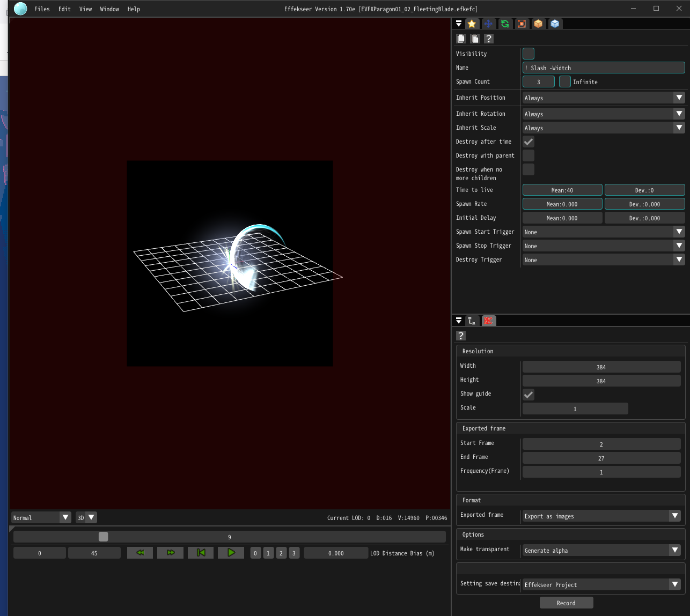Select LOD level 2 button

click(281, 553)
